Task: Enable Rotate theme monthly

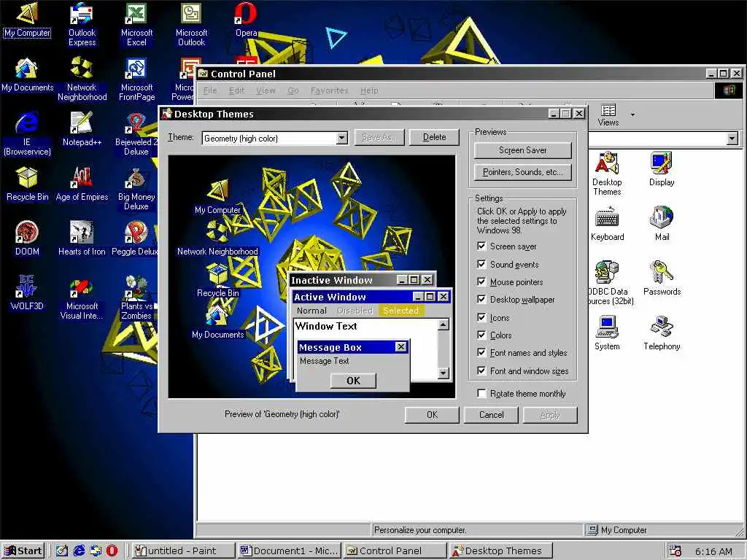Action: click(x=481, y=393)
